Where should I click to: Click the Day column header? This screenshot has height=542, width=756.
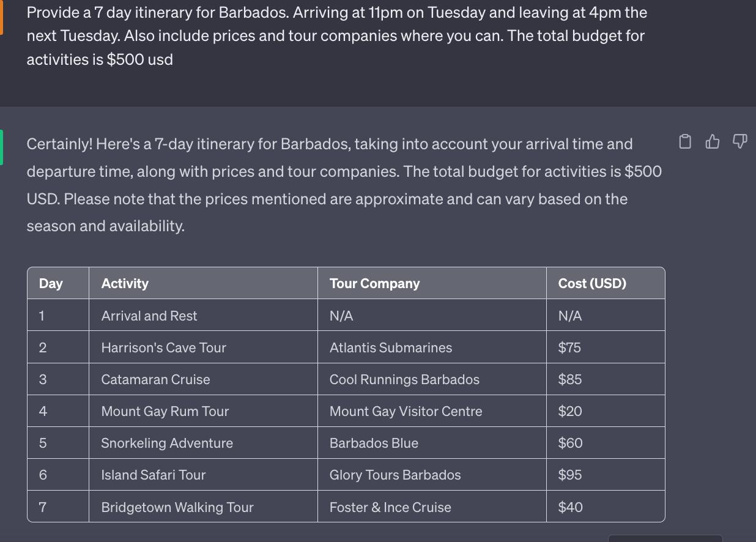click(x=58, y=283)
